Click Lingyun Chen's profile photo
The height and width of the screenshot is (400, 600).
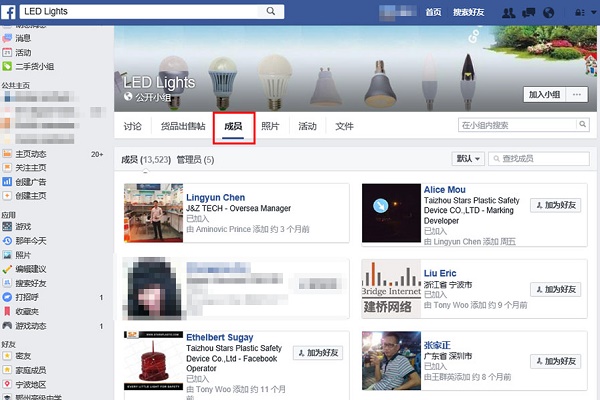click(x=153, y=213)
